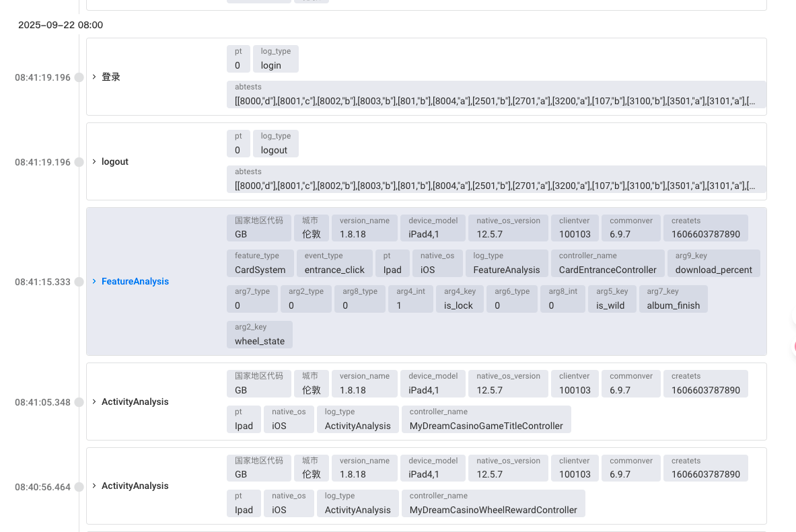Select the abtests value in the logout event
Screen dimensions: 796x532
[495, 186]
